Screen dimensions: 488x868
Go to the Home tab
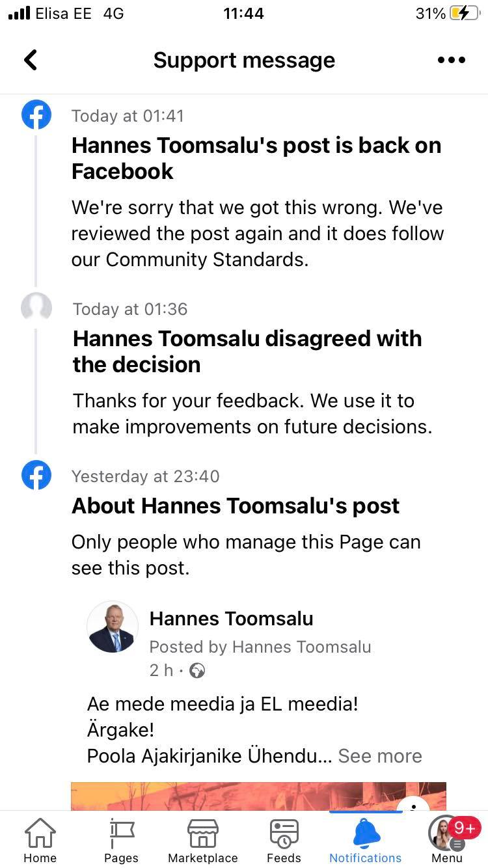[x=40, y=841]
